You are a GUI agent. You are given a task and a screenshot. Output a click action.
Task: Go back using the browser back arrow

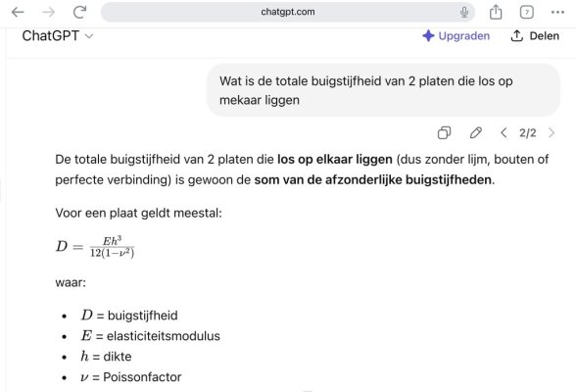point(18,12)
